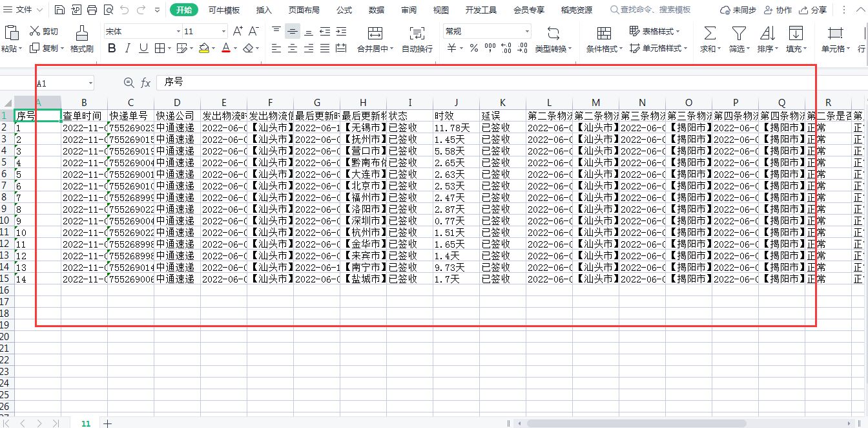
Task: Click the Sort (排序) icon
Action: click(x=767, y=33)
